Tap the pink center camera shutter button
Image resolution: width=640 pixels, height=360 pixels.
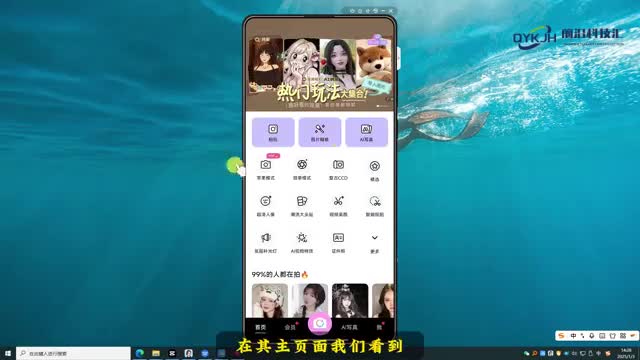(x=320, y=324)
